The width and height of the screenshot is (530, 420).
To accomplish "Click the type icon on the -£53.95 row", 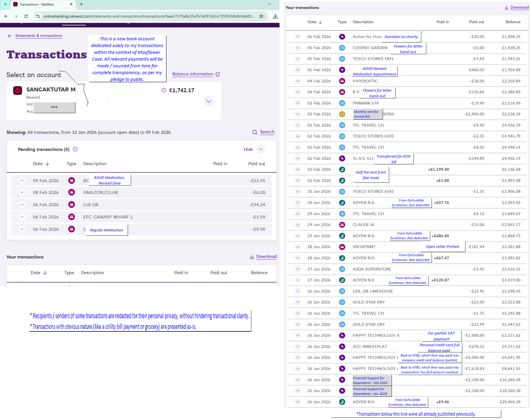I will click(72, 181).
